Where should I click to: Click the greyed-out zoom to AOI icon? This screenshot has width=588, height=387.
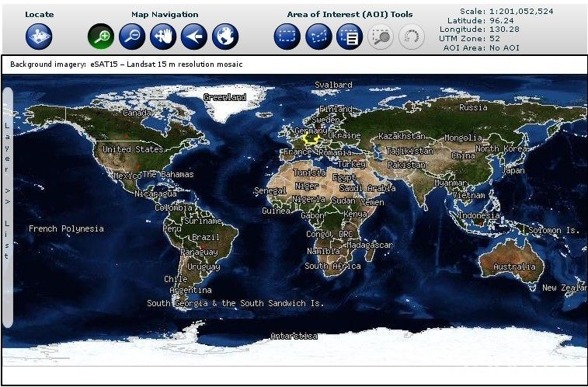pos(381,36)
